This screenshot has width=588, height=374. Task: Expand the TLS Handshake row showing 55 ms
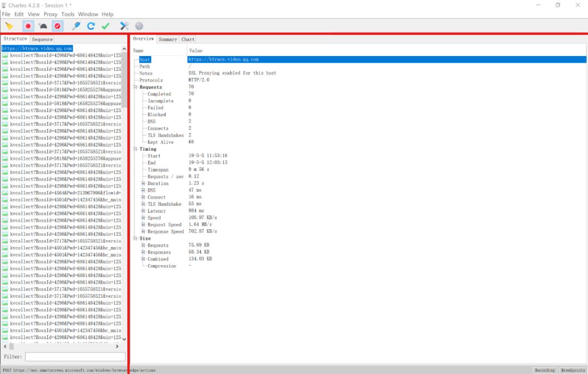point(143,204)
